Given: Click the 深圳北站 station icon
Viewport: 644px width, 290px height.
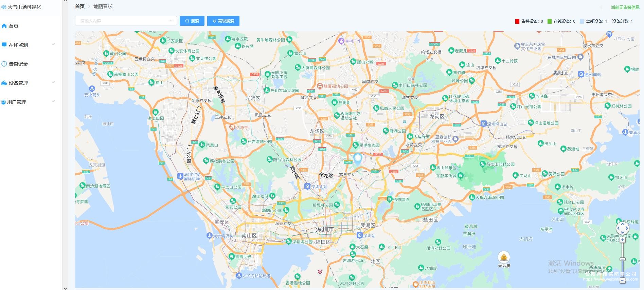Looking at the screenshot, I should pyautogui.click(x=307, y=186).
